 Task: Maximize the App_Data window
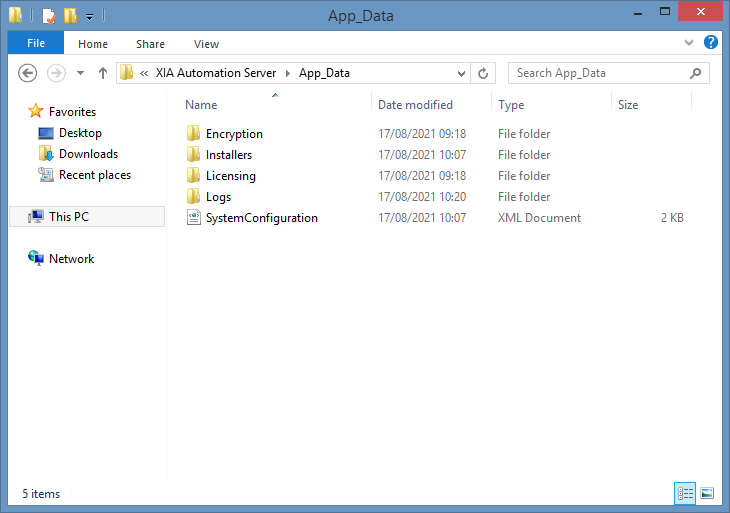click(x=665, y=12)
